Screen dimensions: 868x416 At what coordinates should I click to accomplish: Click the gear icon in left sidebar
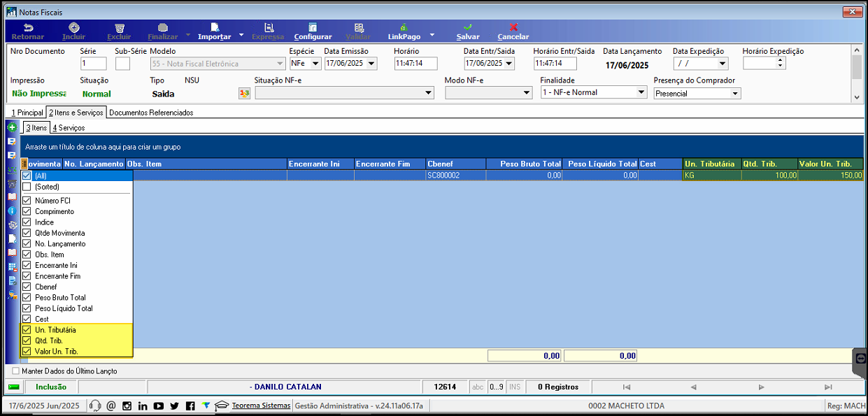(x=12, y=224)
